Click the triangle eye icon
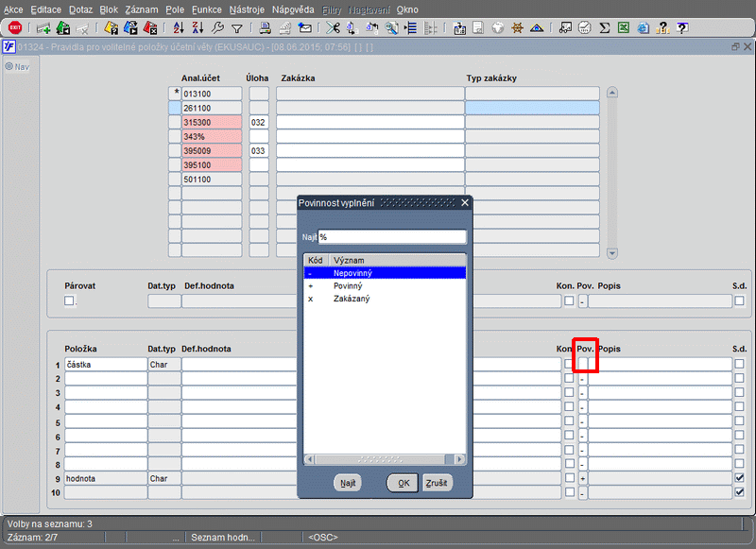The height and width of the screenshot is (549, 756). point(537,28)
